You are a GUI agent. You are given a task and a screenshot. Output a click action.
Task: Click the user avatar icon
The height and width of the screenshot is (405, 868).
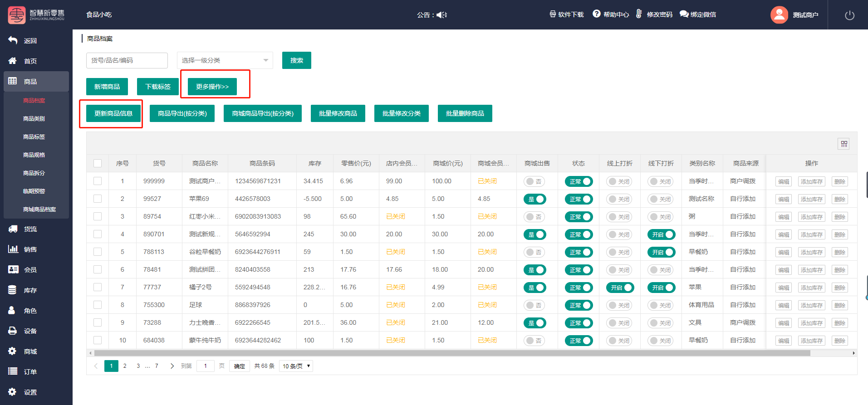779,15
